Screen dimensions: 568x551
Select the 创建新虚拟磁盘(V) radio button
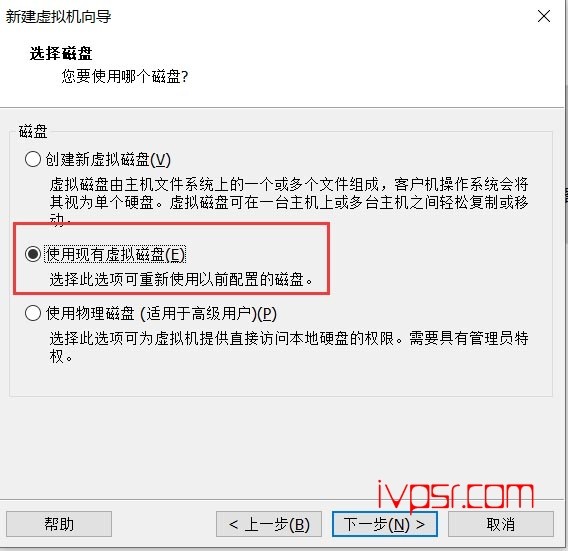[x=33, y=159]
